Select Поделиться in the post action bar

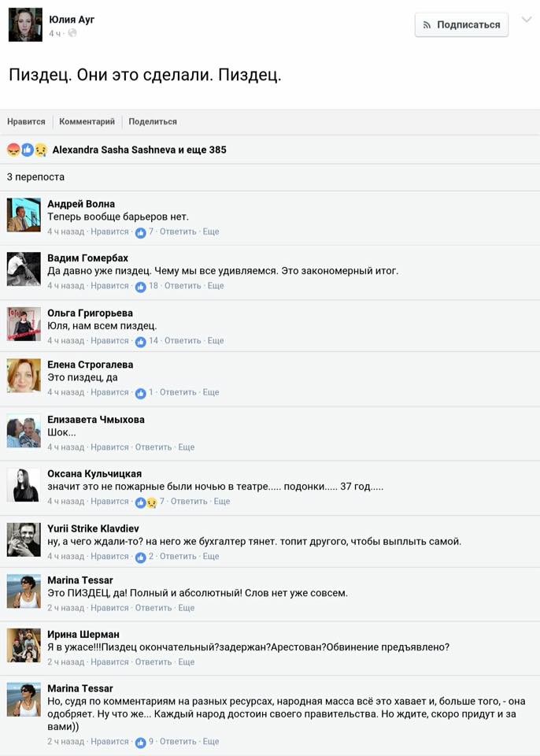click(153, 121)
